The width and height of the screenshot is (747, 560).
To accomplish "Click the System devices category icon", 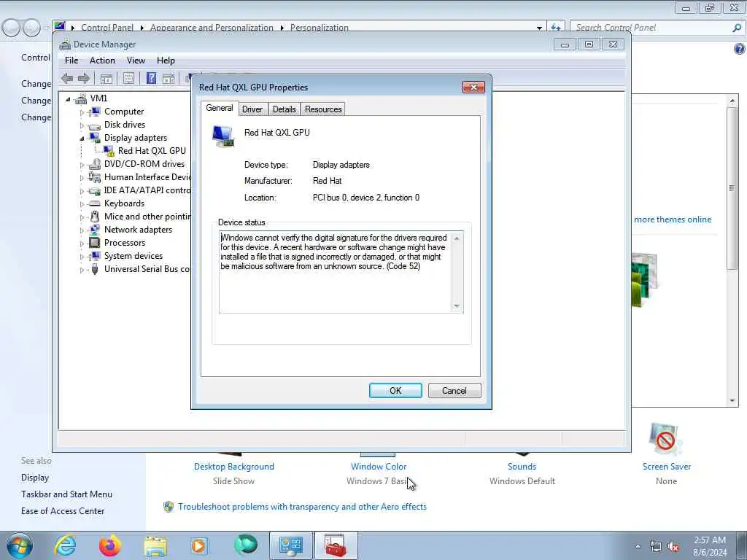I will tap(95, 256).
